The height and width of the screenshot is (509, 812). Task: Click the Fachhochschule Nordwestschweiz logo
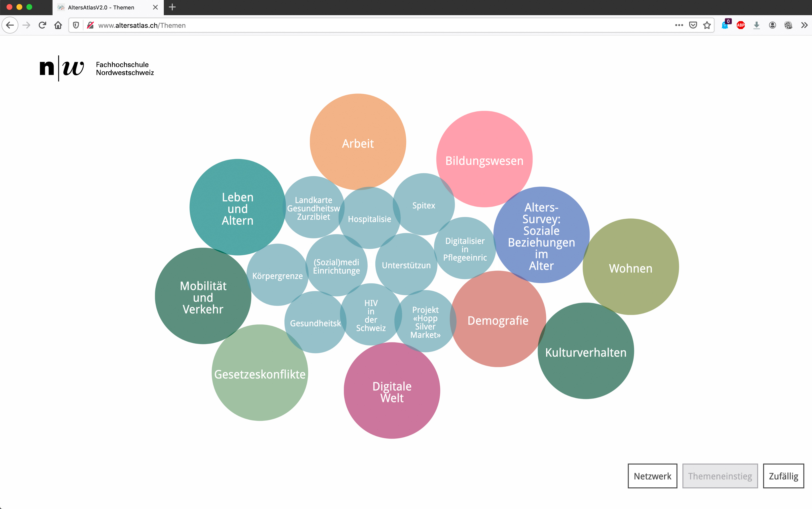click(97, 68)
